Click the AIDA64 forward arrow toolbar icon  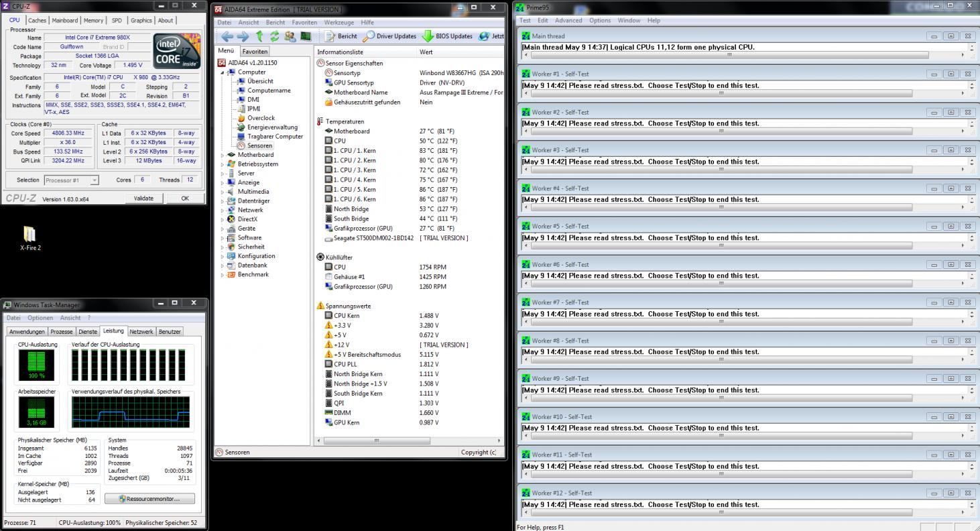pyautogui.click(x=245, y=36)
